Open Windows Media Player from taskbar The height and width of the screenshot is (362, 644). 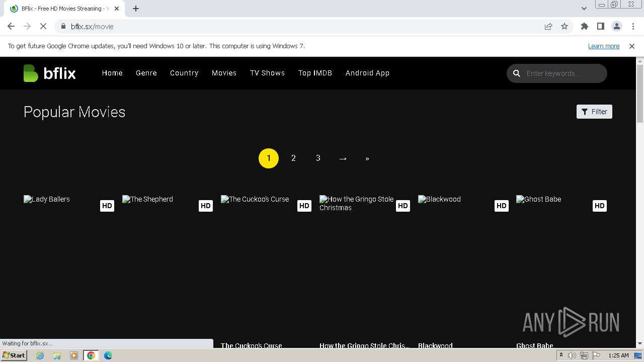74,355
